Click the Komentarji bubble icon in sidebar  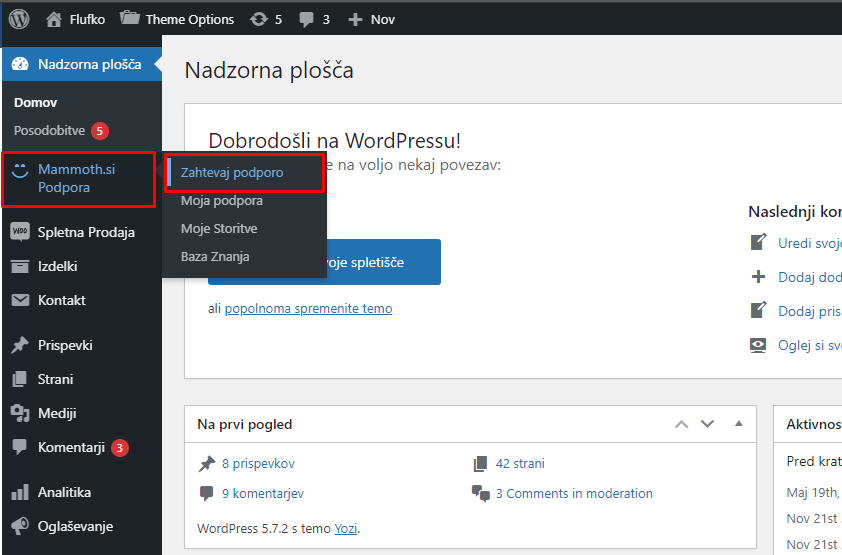pyautogui.click(x=20, y=447)
